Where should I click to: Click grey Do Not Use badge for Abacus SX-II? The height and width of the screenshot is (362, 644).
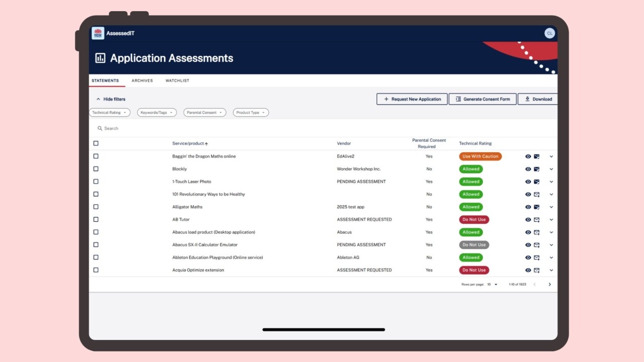(x=474, y=245)
